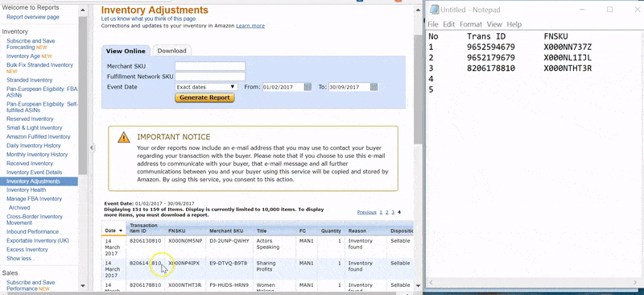Click Notepad line with 9652594679
Screen dimensions: 644x295
(x=510, y=47)
